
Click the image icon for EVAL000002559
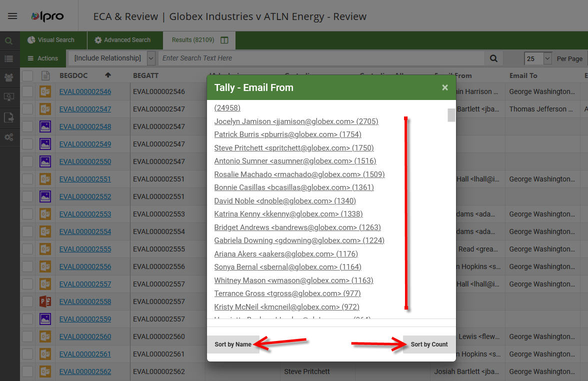45,319
